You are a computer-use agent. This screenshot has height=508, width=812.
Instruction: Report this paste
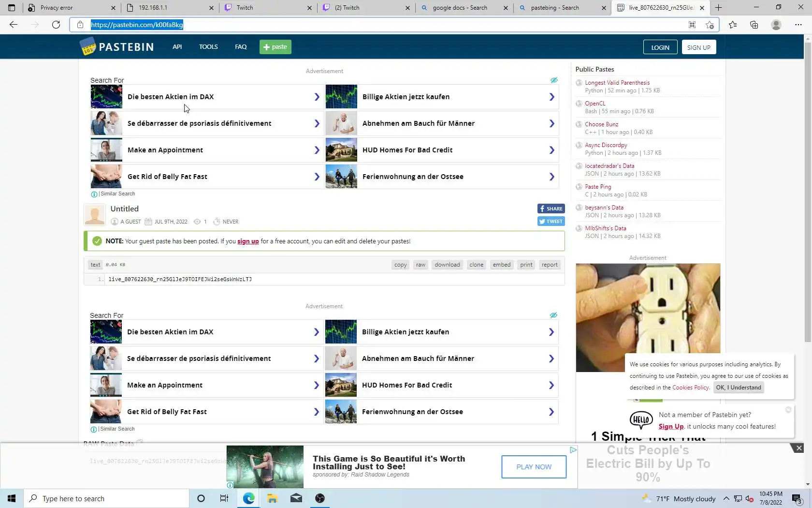(x=550, y=265)
